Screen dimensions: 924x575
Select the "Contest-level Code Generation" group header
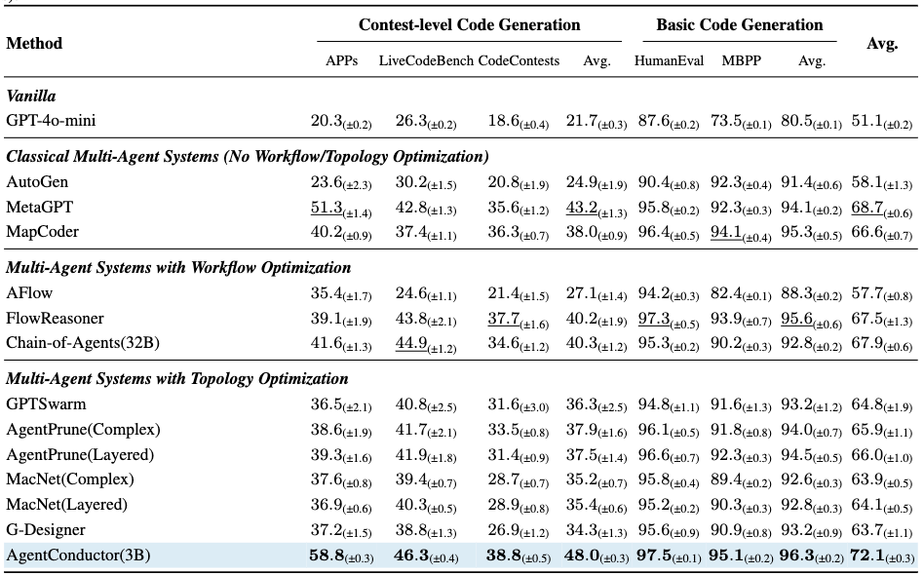click(x=469, y=25)
